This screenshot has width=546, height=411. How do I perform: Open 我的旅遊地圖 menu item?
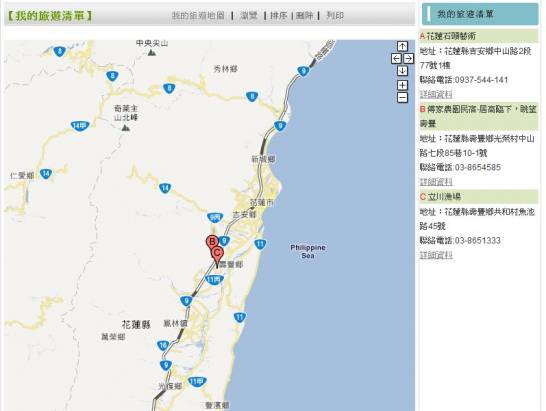[198, 15]
